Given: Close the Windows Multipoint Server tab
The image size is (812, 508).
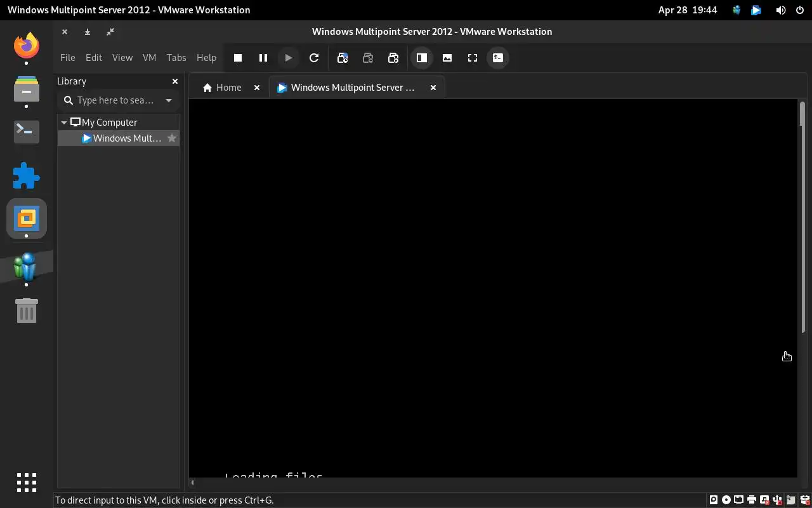Looking at the screenshot, I should (x=433, y=88).
